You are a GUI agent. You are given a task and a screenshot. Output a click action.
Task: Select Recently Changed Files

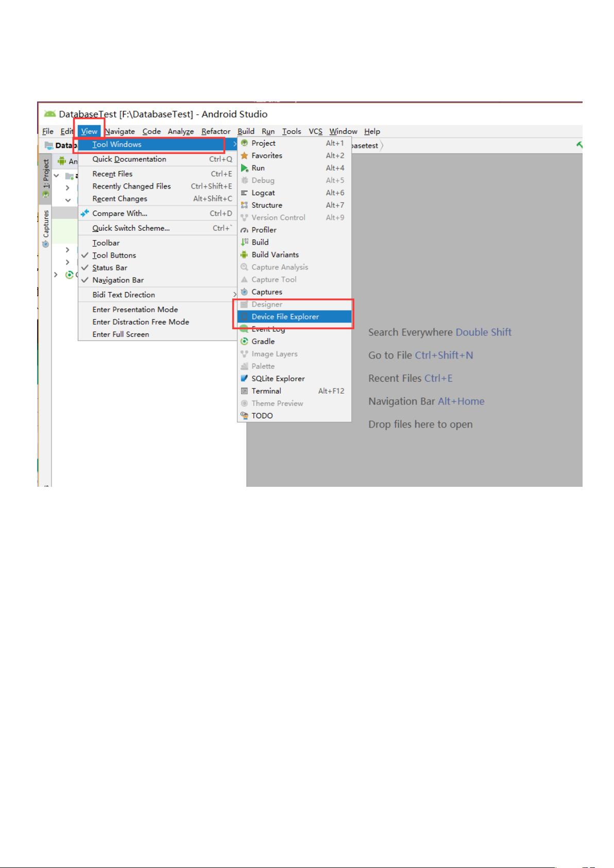157,186
